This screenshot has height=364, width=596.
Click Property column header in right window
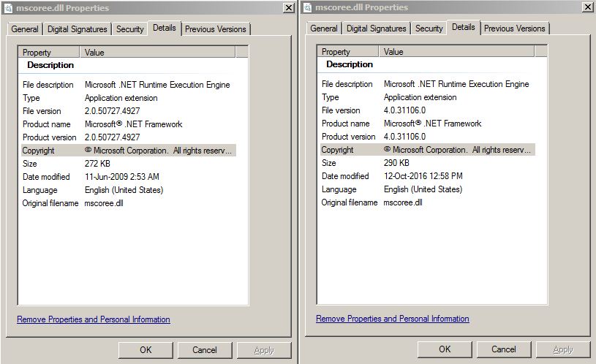(349, 51)
